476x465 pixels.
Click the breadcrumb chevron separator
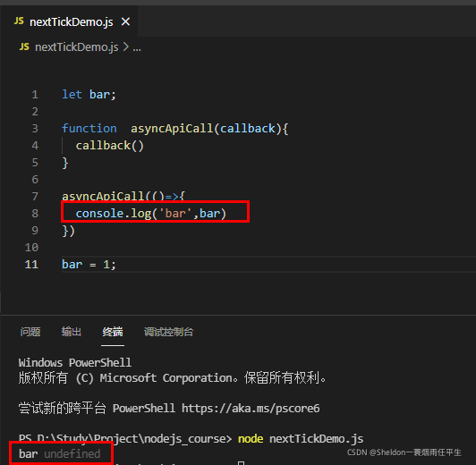[x=125, y=47]
